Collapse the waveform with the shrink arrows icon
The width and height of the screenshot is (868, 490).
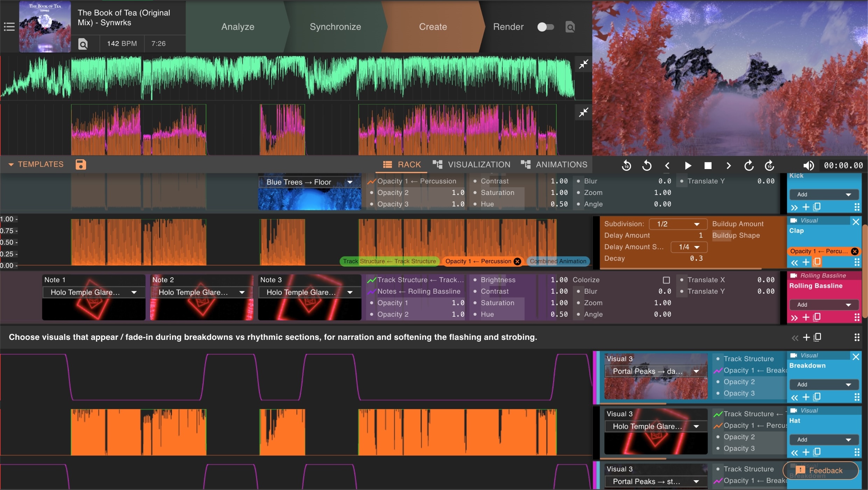583,64
